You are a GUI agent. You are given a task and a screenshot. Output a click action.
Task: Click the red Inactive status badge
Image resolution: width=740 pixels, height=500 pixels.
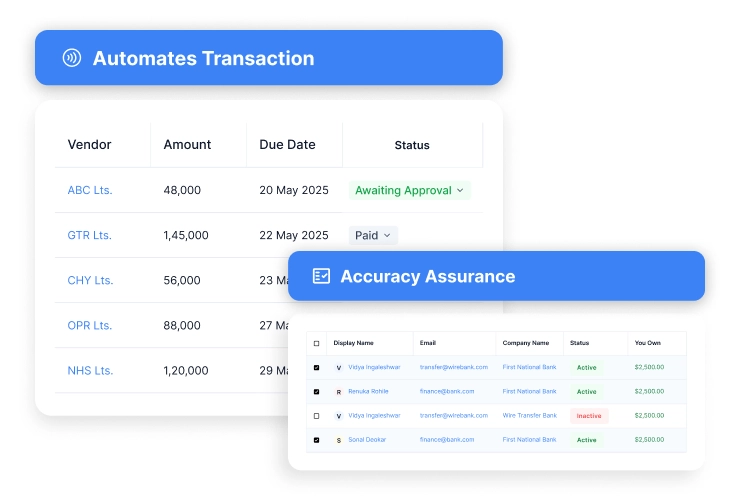tap(589, 416)
